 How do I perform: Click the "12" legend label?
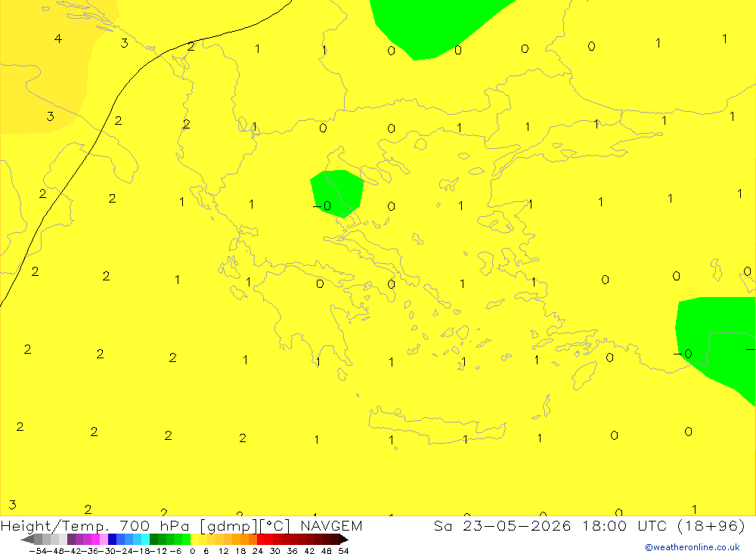pos(224,551)
